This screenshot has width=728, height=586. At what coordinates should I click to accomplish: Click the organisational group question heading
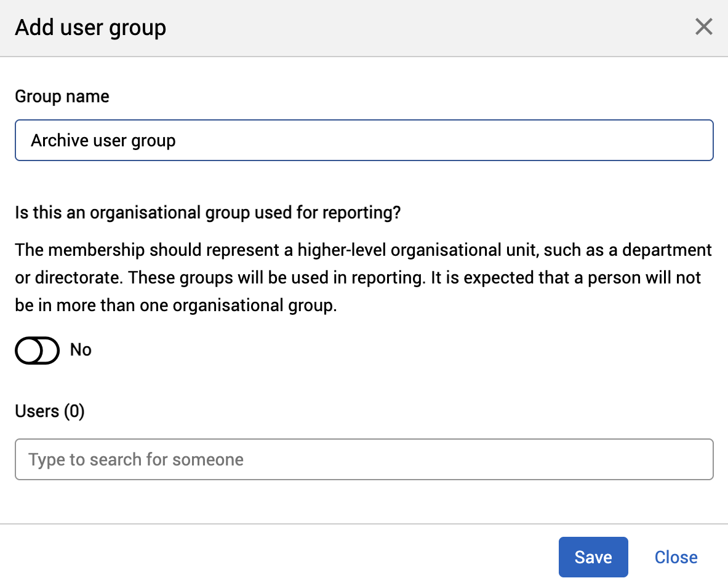[x=207, y=212]
